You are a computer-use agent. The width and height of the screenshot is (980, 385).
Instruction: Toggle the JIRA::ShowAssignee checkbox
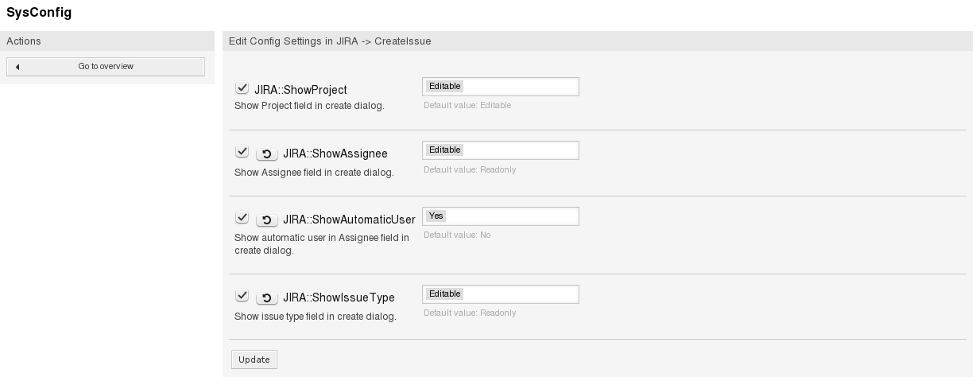tap(242, 152)
